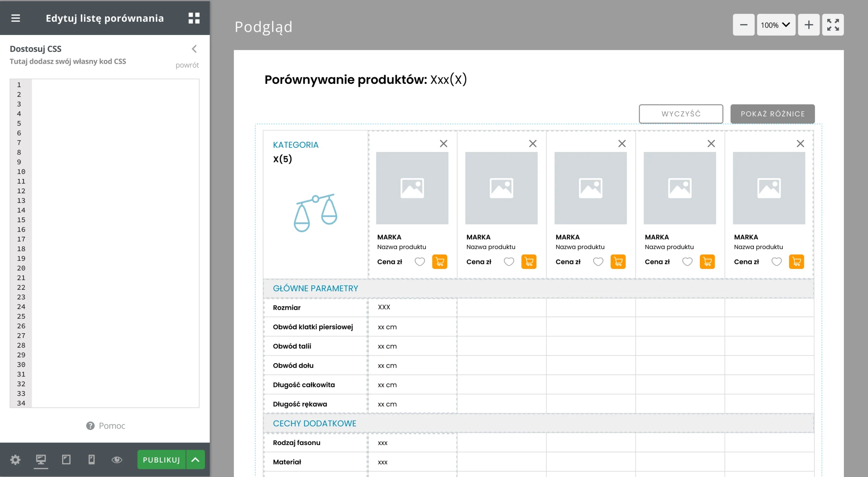868x477 pixels.
Task: Switch to mobile preview mode
Action: coord(92,460)
